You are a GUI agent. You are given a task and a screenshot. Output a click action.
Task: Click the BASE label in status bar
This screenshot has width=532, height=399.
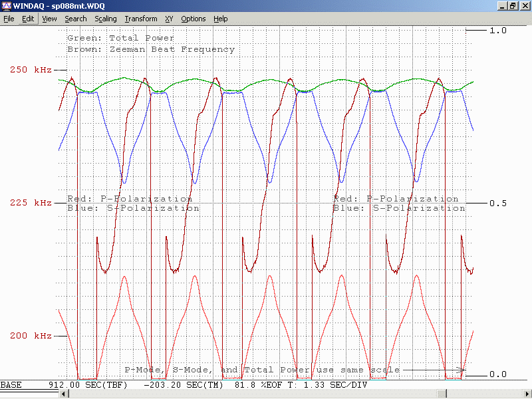tap(11, 385)
